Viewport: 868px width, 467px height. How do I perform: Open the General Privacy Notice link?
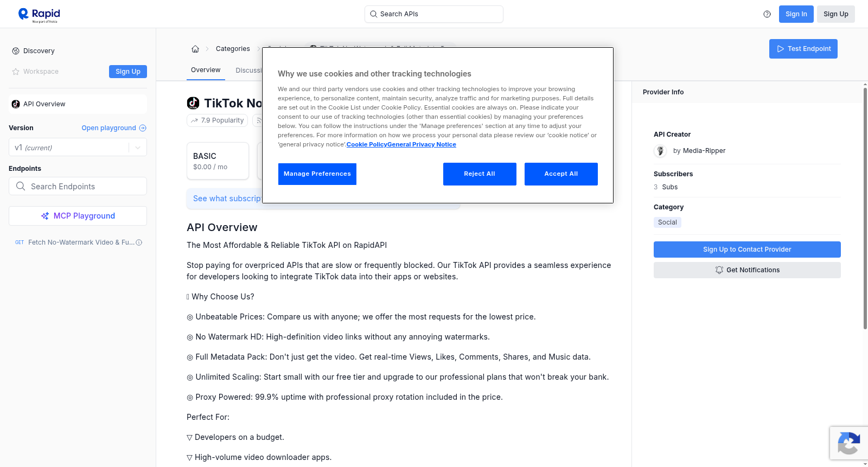click(422, 144)
